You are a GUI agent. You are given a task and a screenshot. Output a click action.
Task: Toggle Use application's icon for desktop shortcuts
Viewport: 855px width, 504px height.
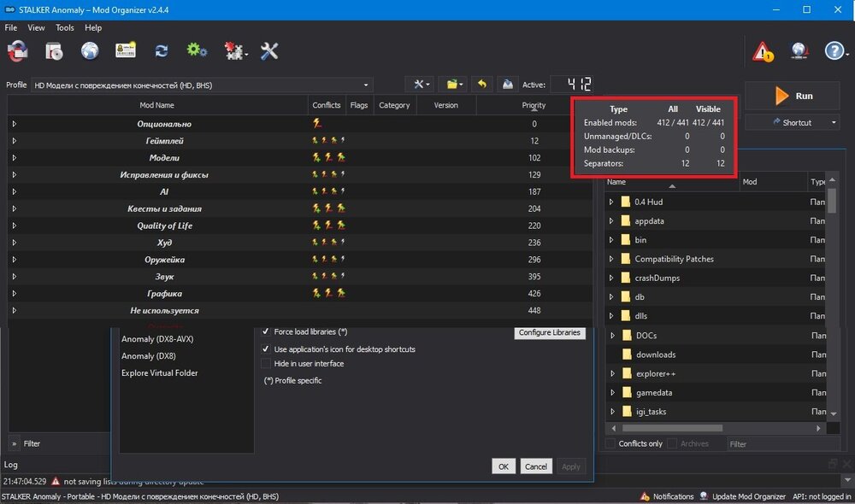click(266, 349)
